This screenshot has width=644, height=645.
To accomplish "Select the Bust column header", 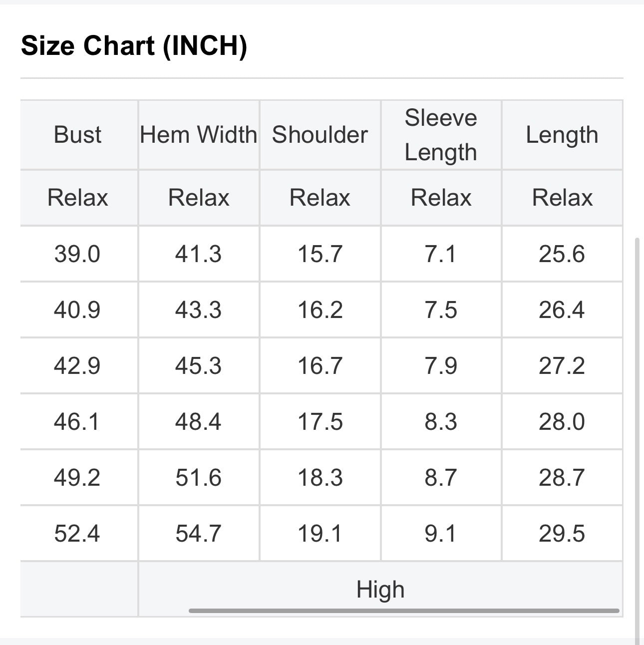I will point(78,135).
